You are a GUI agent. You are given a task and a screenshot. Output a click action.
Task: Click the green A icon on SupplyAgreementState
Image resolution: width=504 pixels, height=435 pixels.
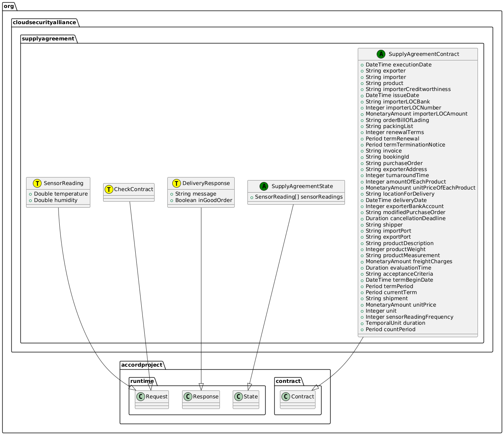[264, 186]
